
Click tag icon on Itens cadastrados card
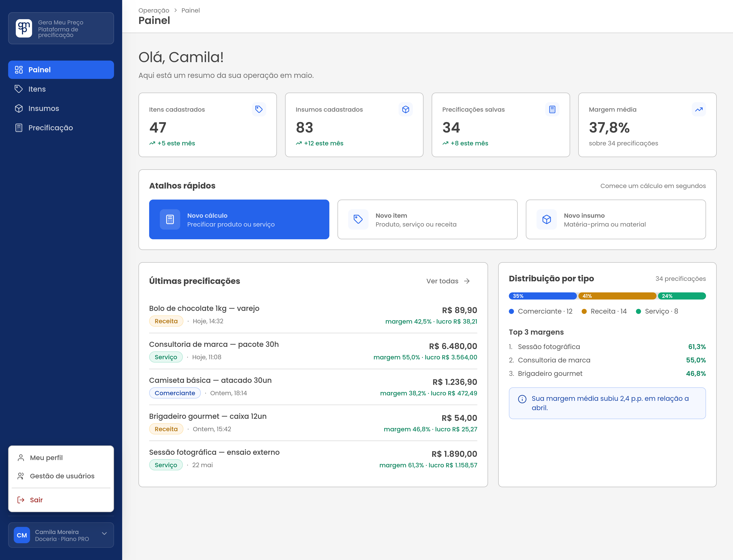(259, 109)
